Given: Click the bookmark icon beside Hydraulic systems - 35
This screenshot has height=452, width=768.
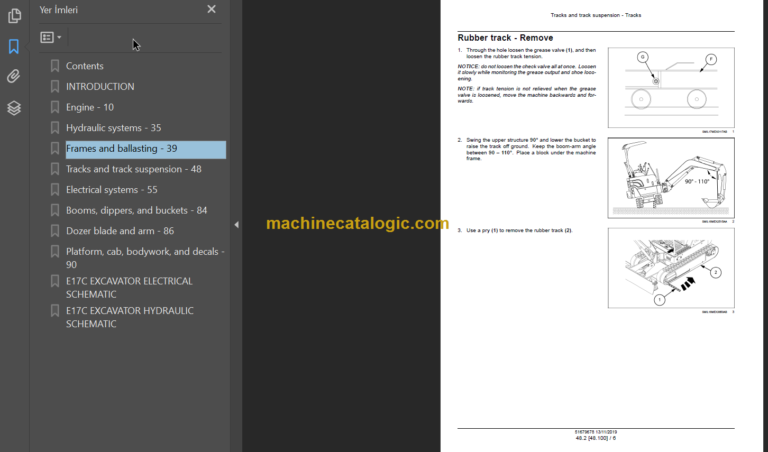Looking at the screenshot, I should pyautogui.click(x=55, y=127).
